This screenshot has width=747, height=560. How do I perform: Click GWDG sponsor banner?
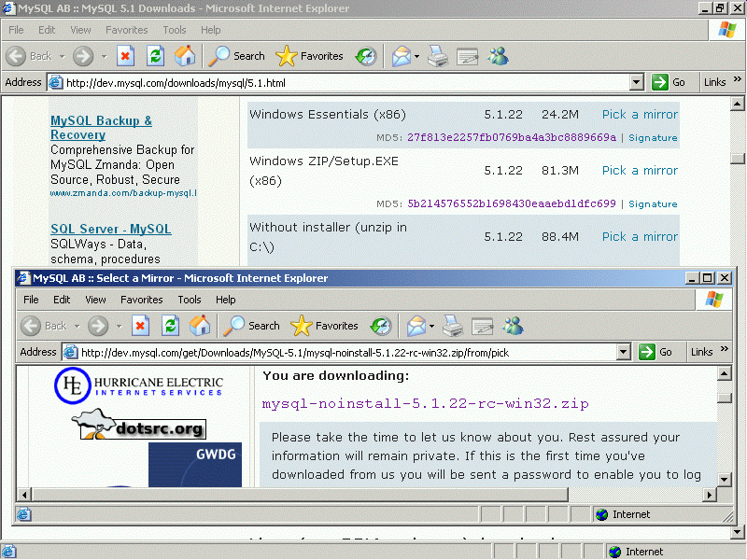(195, 465)
